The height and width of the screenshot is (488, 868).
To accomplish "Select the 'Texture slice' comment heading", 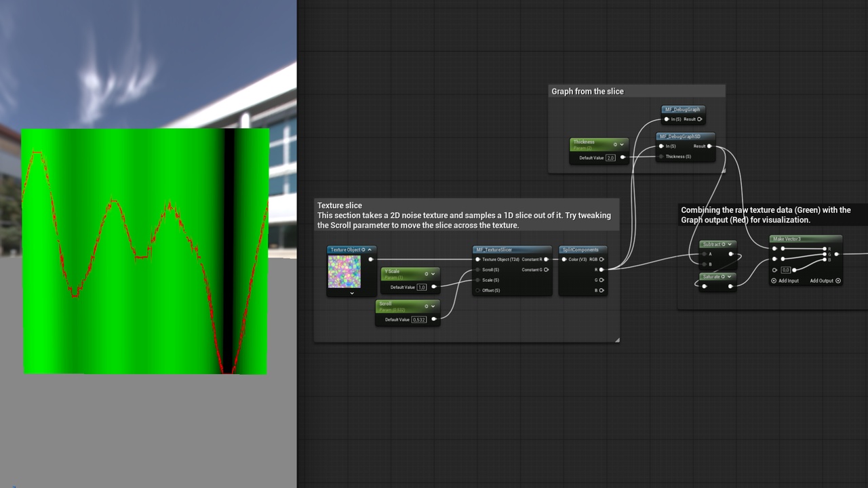I will point(340,205).
